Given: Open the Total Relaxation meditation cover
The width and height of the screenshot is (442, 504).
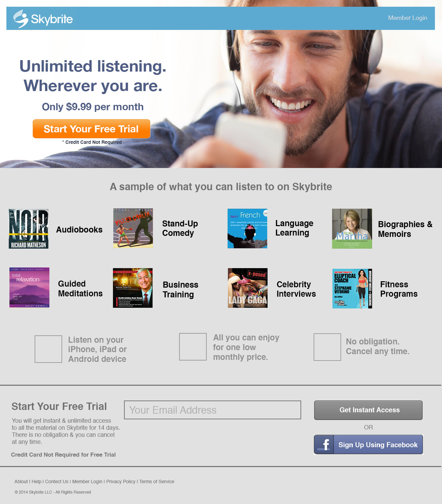Looking at the screenshot, I should 29,287.
